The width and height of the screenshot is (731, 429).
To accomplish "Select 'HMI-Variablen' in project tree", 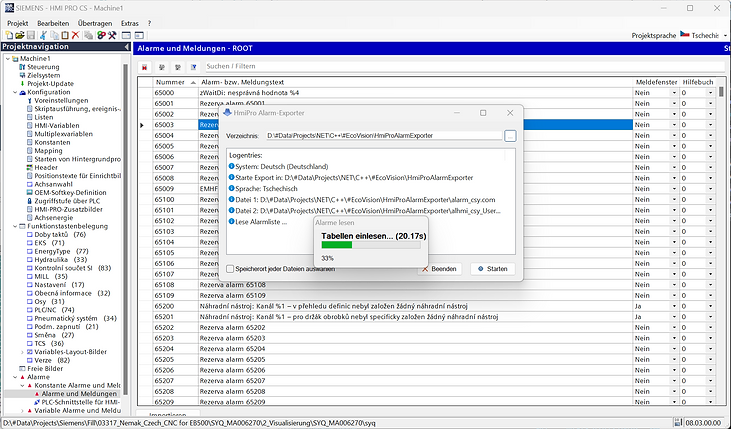I will [57, 126].
